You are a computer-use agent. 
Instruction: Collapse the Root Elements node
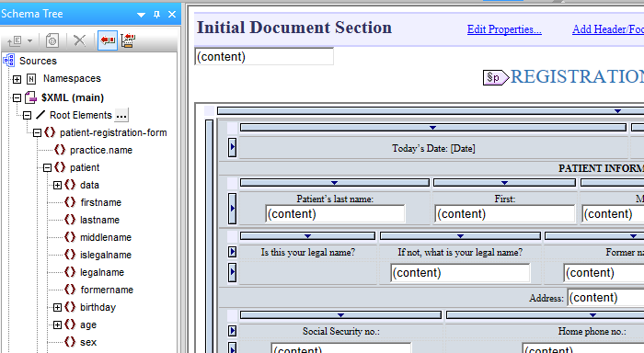click(x=27, y=115)
